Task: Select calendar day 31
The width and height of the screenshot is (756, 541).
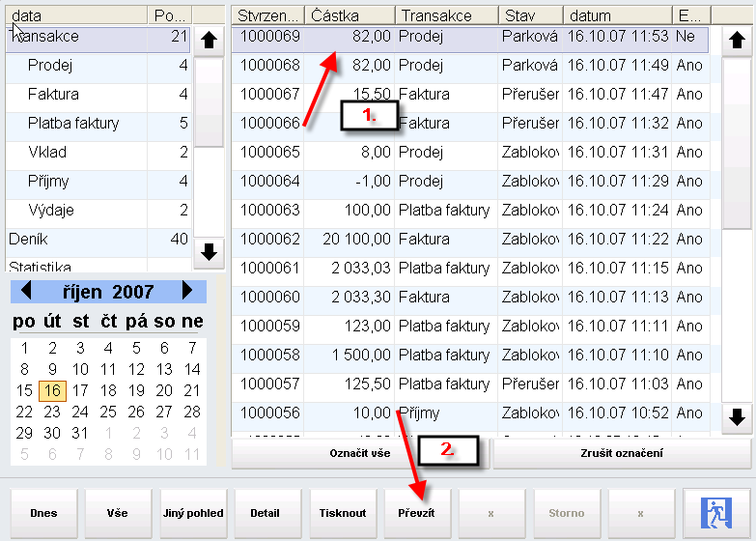Action: coord(80,433)
